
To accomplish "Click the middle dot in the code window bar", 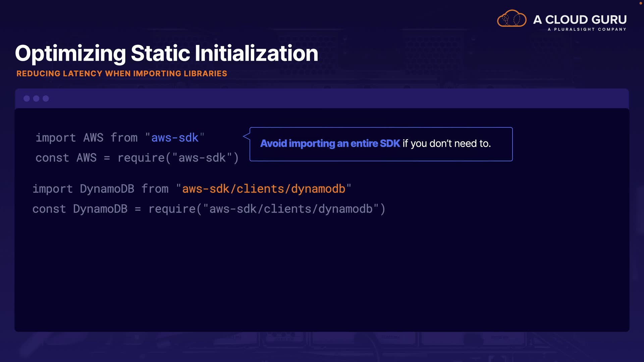I will [36, 99].
